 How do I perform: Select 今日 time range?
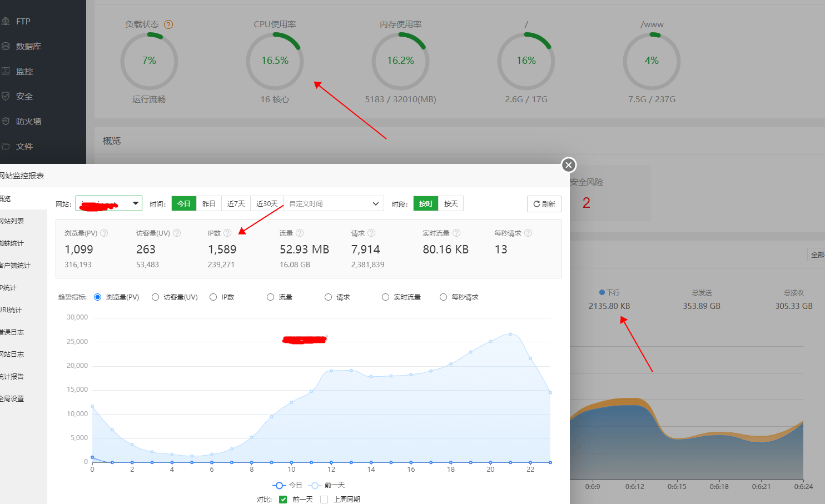[184, 203]
